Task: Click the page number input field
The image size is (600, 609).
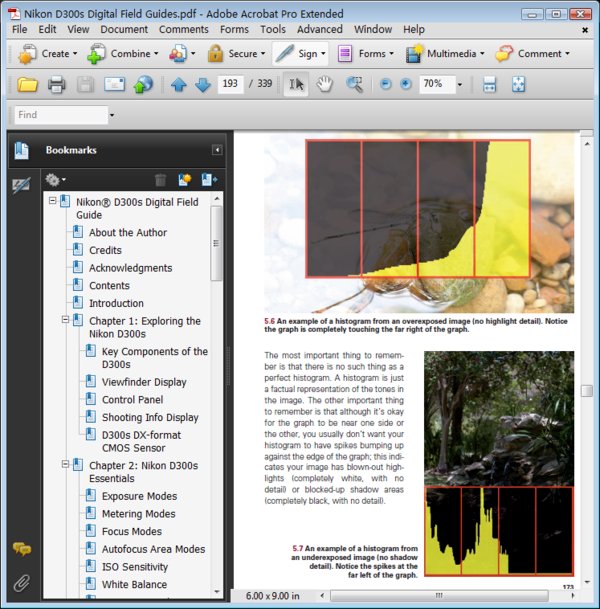Action: (231, 85)
